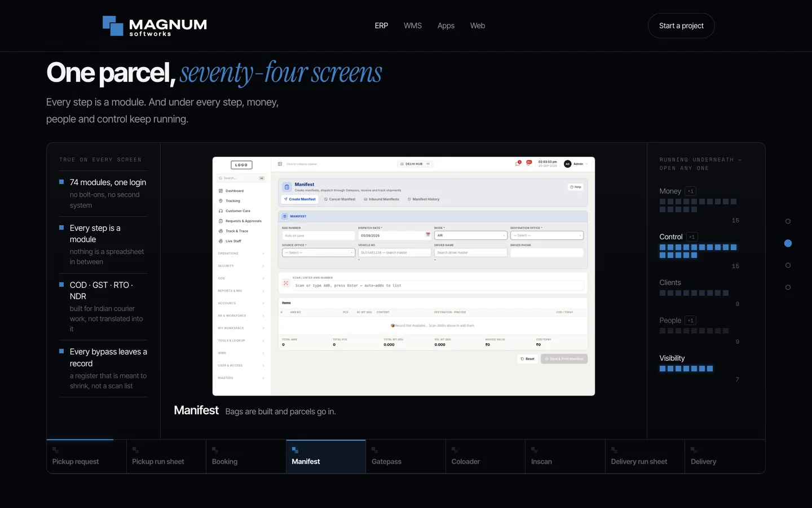This screenshot has height=508, width=812.
Task: Select the Inbound Manifests tab
Action: point(382,199)
